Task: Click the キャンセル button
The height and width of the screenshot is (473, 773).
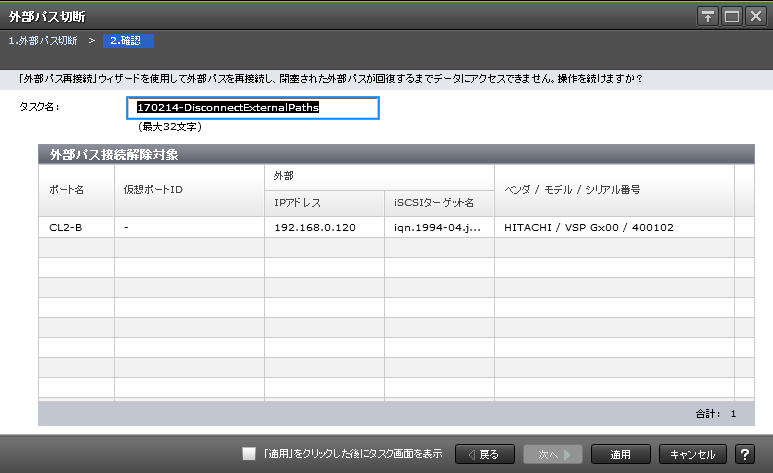Action: [693, 454]
